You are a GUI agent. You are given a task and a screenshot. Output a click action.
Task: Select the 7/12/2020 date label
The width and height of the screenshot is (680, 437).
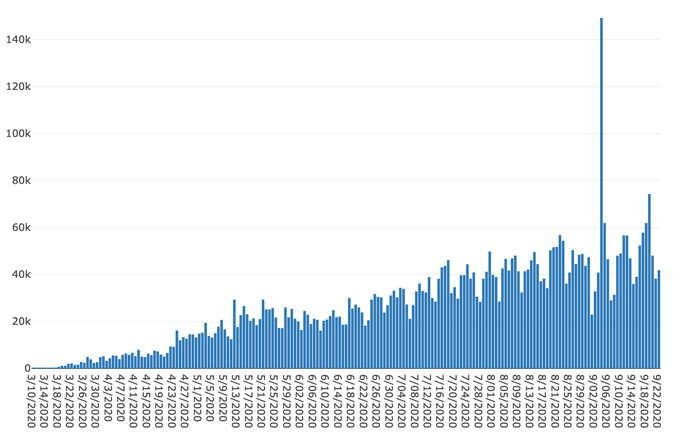coord(427,400)
